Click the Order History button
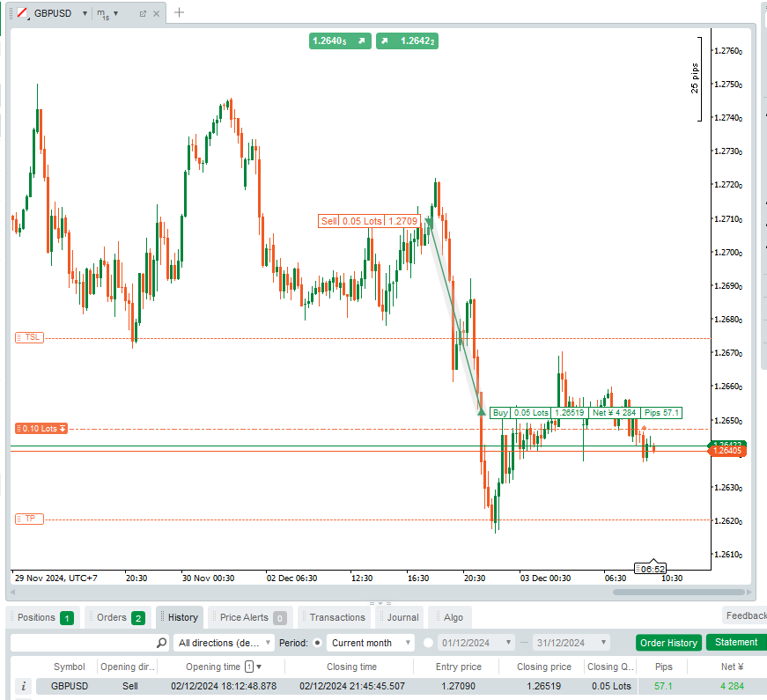The height and width of the screenshot is (700, 767). tap(668, 643)
